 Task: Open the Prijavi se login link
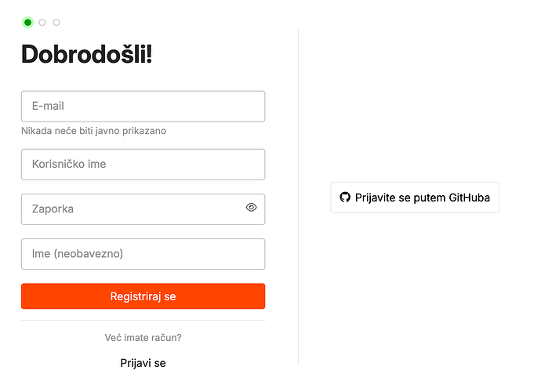coord(143,363)
